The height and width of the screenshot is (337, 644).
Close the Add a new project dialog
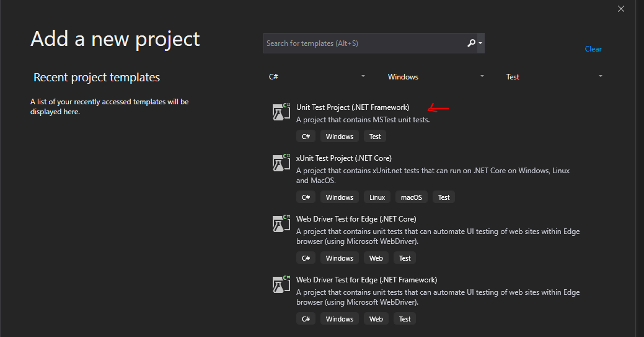tap(621, 9)
